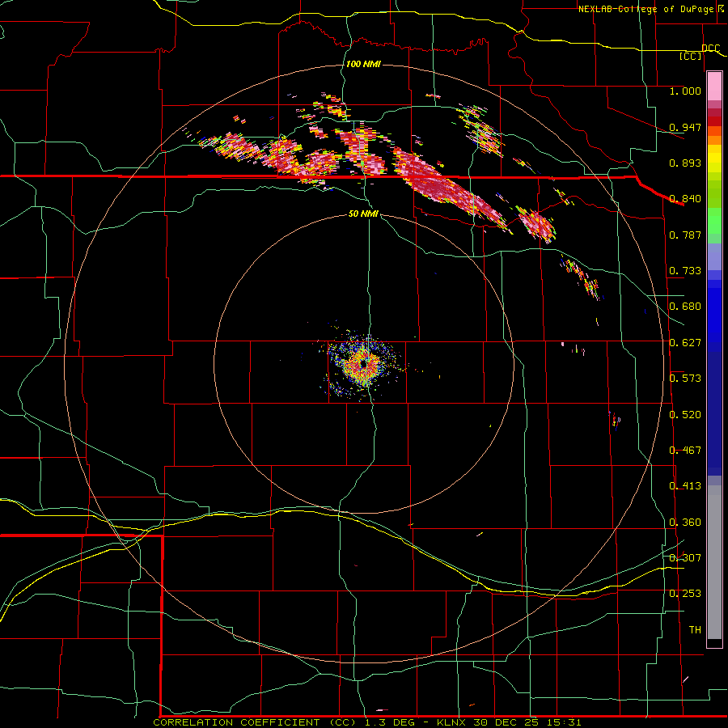
Task: Click the 0.840 scale value
Action: [x=685, y=199]
